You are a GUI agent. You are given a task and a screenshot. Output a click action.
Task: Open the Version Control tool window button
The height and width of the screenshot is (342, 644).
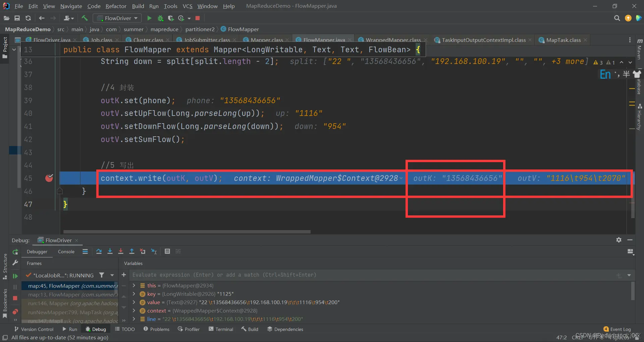point(34,329)
